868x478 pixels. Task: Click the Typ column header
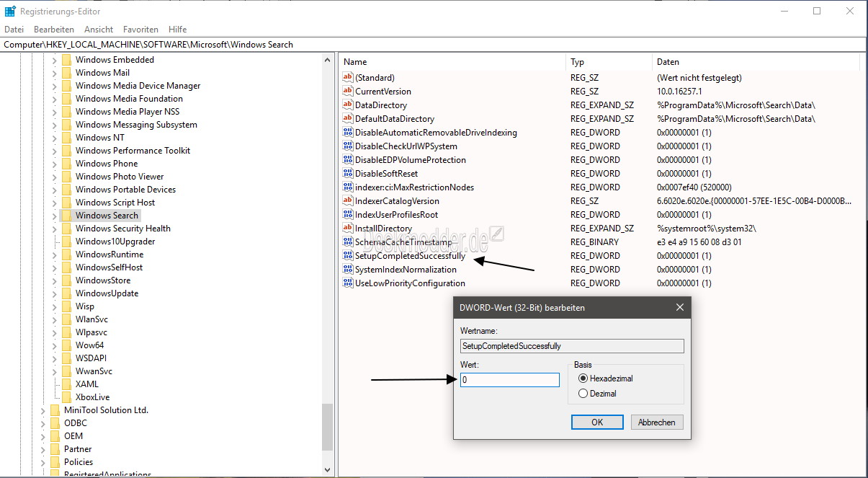609,62
